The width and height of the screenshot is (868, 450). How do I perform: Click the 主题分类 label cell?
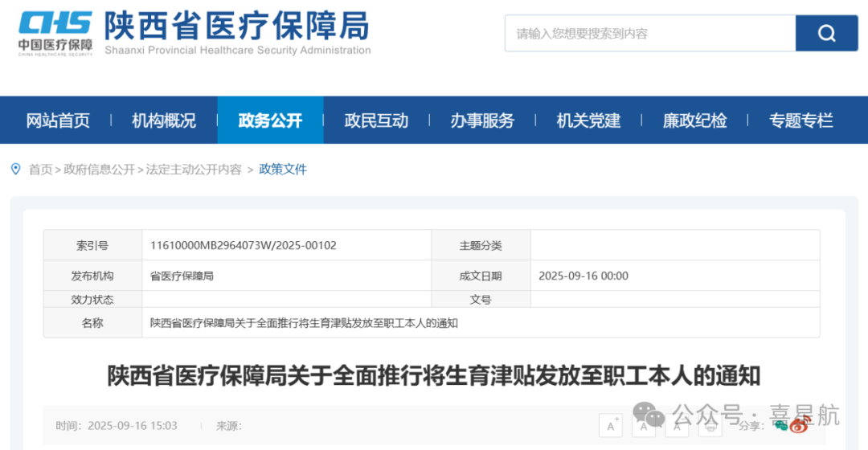tap(481, 245)
